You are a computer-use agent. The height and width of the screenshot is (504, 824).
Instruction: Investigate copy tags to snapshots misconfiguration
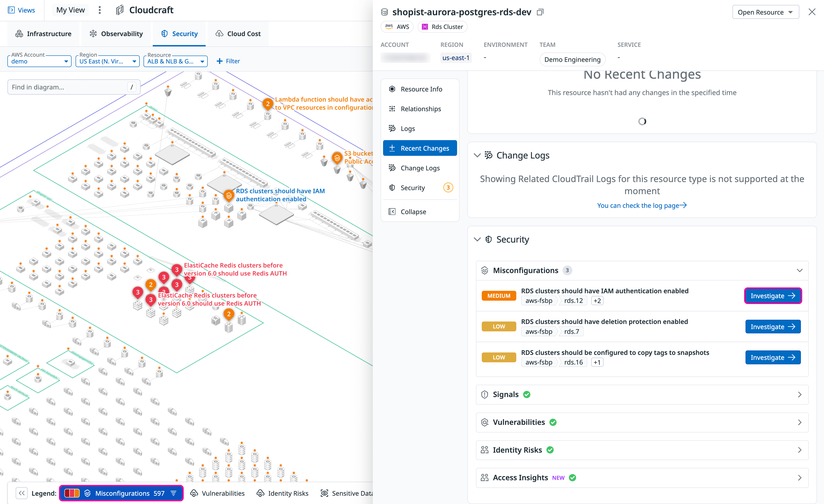pyautogui.click(x=773, y=357)
